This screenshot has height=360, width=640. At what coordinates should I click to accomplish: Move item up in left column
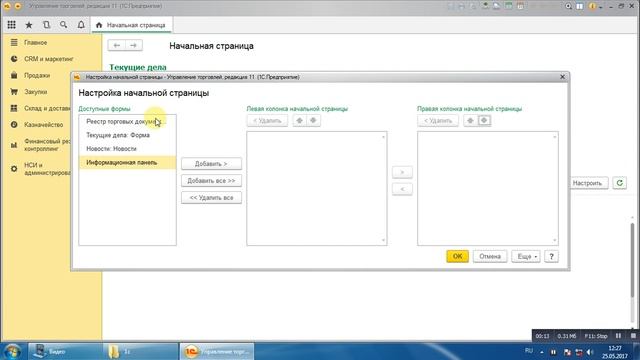point(300,120)
